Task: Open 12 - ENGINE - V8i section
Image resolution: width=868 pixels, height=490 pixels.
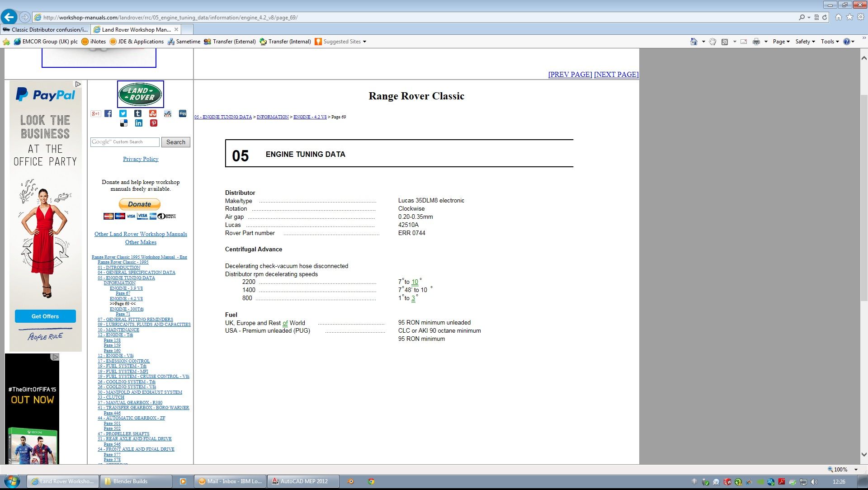Action: point(115,356)
